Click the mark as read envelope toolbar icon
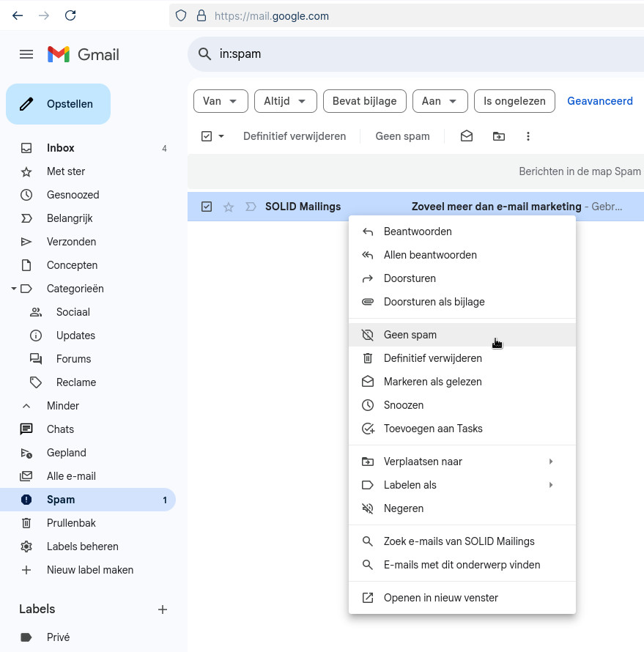 467,136
